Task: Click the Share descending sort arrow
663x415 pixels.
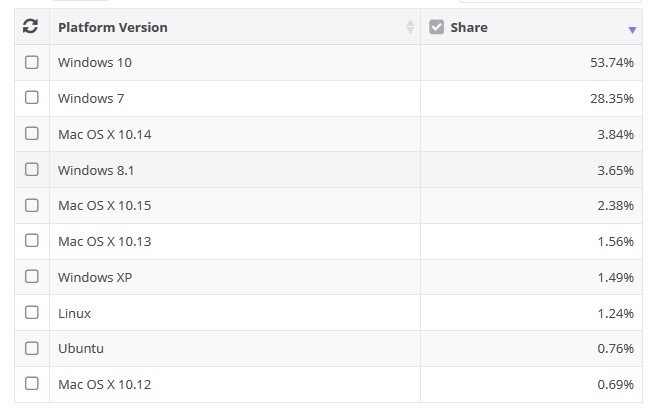Action: pyautogui.click(x=632, y=30)
